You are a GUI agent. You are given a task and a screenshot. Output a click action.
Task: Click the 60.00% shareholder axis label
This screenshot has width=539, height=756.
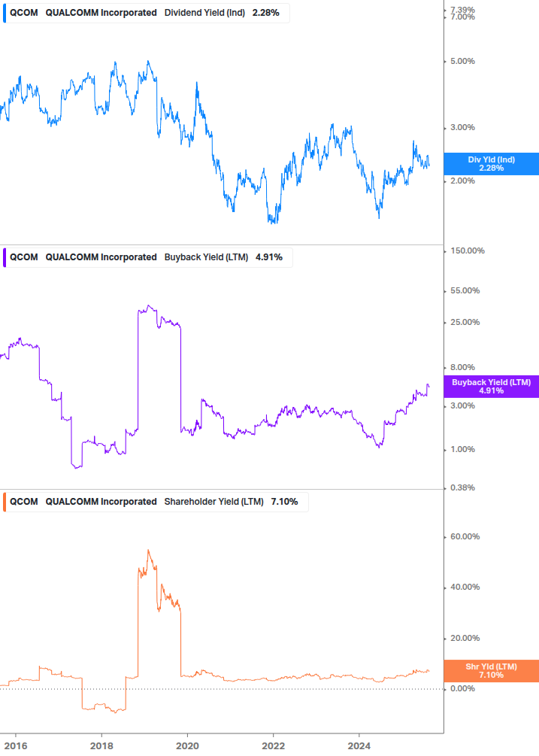(x=465, y=537)
